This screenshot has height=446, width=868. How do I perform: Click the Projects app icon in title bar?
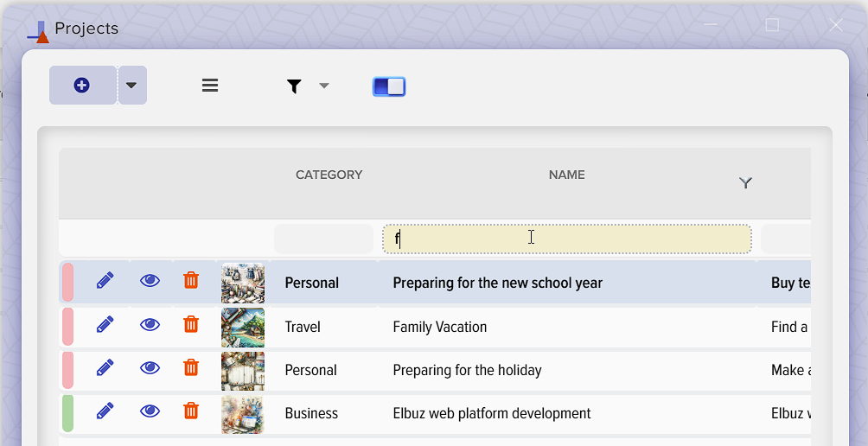click(38, 31)
